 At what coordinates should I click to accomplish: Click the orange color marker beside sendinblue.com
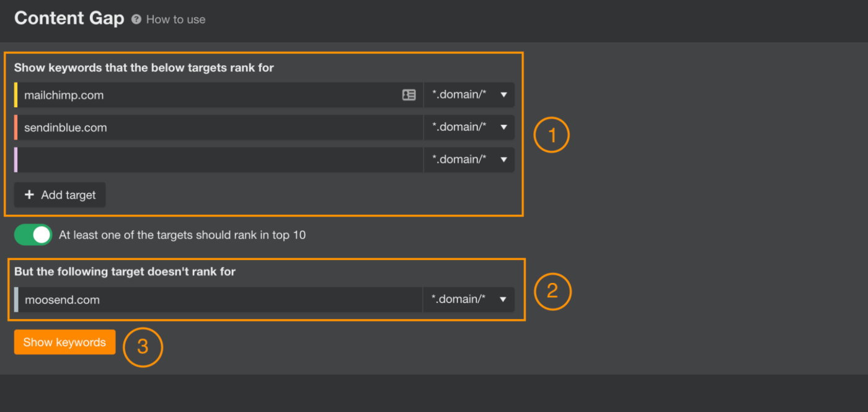15,127
